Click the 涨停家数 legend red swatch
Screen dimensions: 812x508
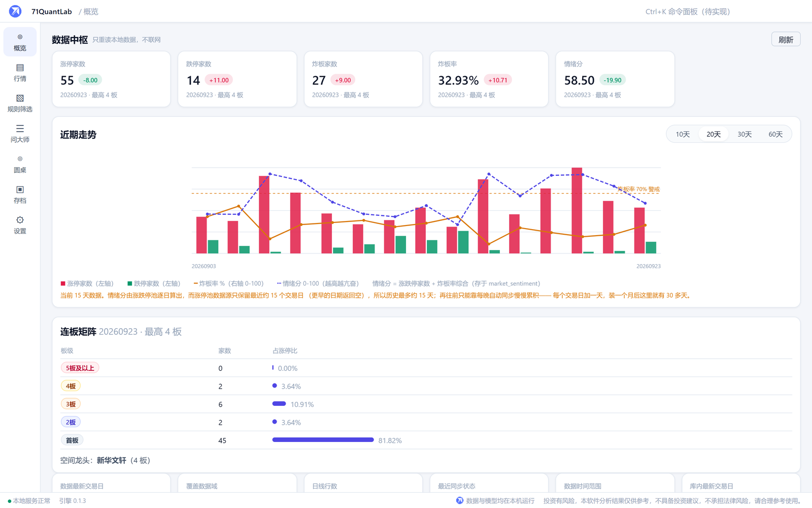point(63,283)
